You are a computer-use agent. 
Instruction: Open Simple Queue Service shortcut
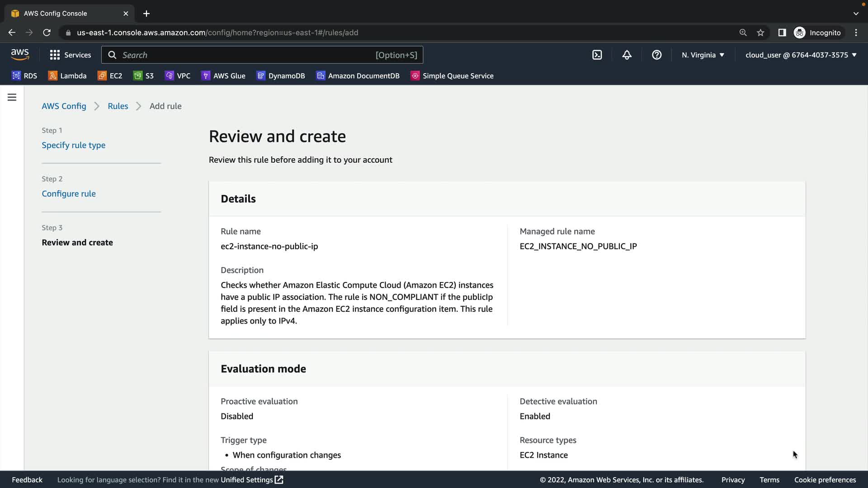pos(452,76)
